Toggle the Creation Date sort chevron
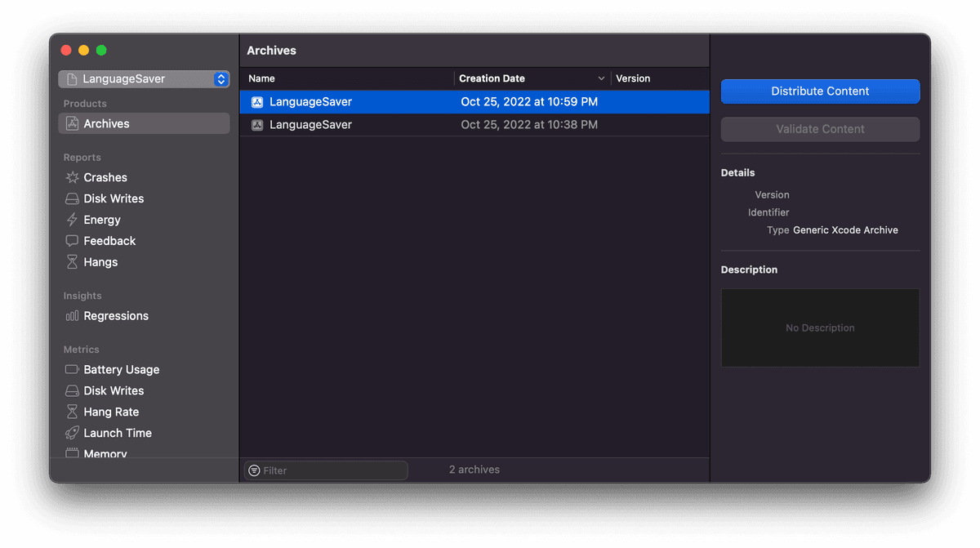This screenshot has width=980, height=548. click(601, 78)
